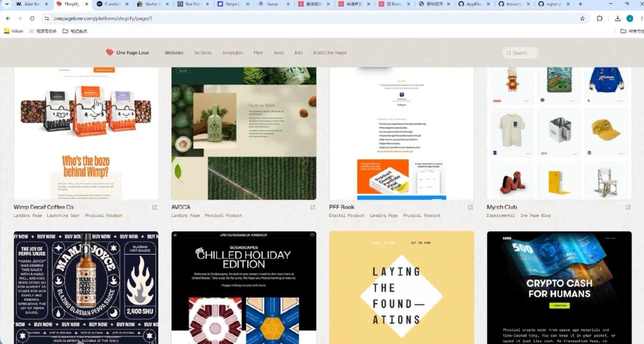The height and width of the screenshot is (344, 644).
Task: Open external link icon for AVOCA
Action: point(313,207)
